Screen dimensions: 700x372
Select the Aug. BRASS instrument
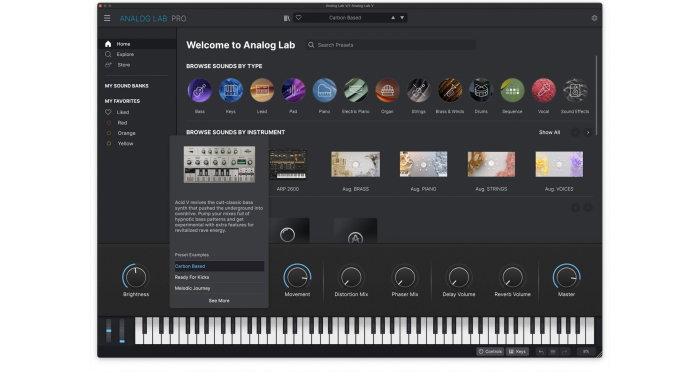coord(355,164)
